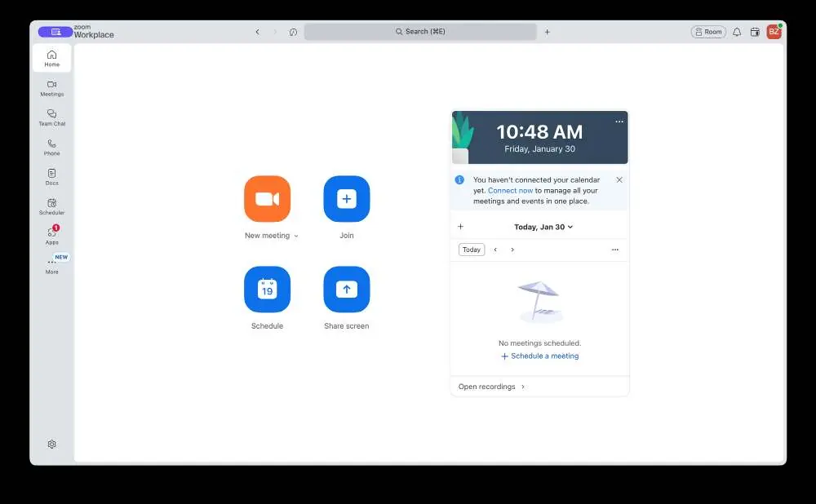Click the info icon in calendar notice
816x504 pixels.
pyautogui.click(x=459, y=180)
